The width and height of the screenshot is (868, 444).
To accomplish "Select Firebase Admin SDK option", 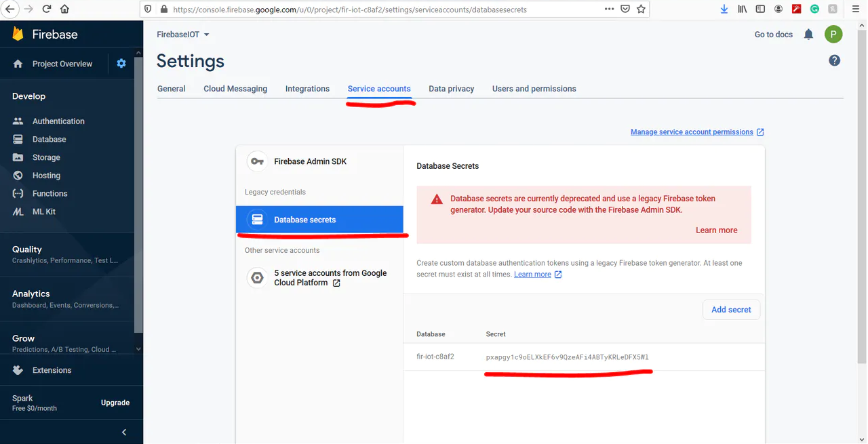I will click(x=319, y=161).
